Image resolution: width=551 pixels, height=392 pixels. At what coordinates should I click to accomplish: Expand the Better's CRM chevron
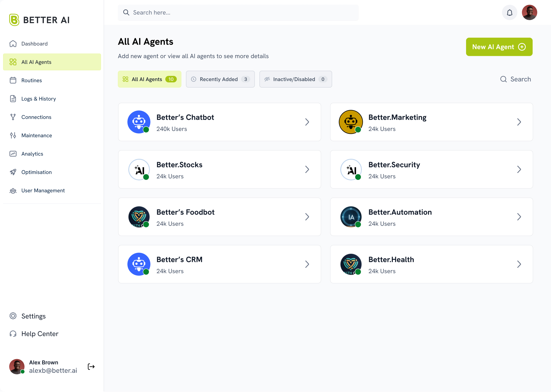307,264
